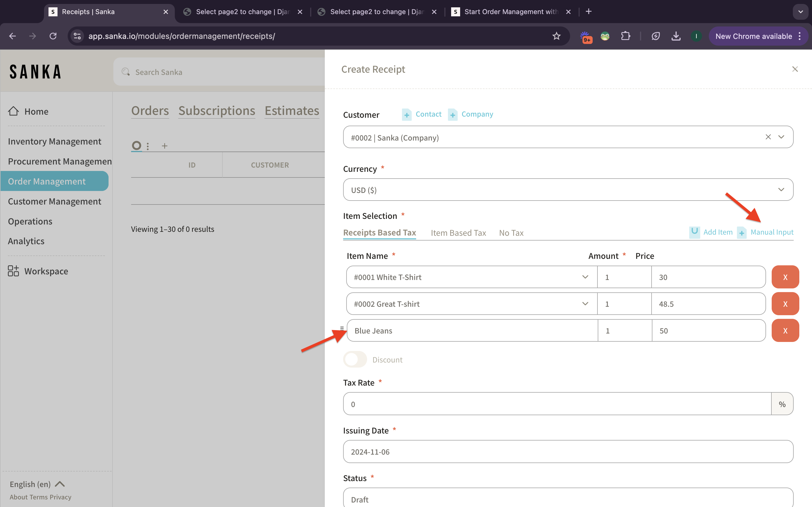The image size is (812, 507).
Task: Delete the White T-Shirt item row
Action: (x=785, y=277)
